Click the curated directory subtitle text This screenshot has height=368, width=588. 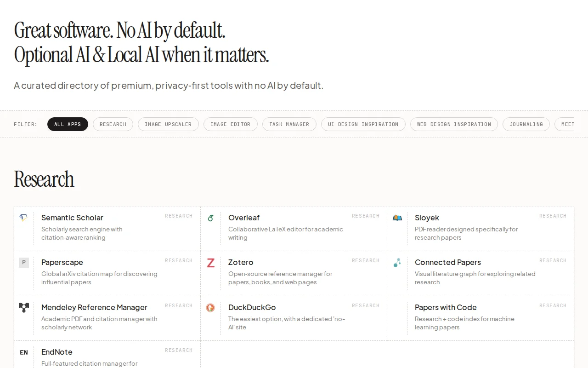click(169, 86)
